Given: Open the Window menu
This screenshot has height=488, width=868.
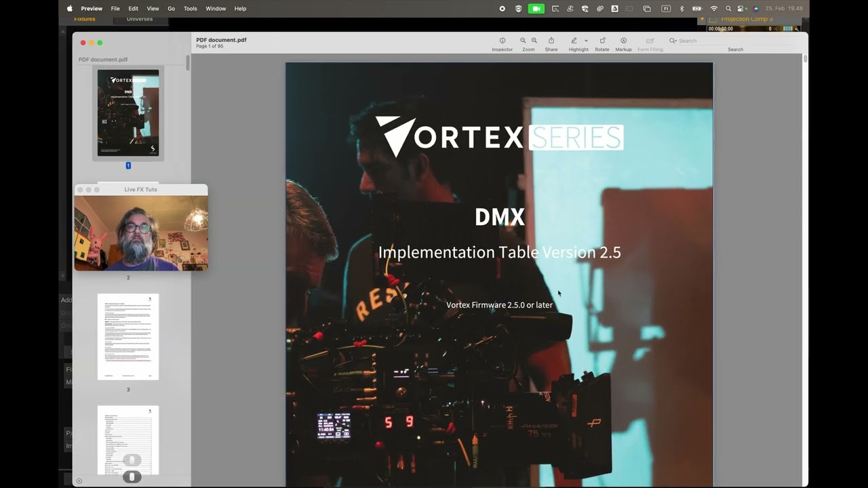Looking at the screenshot, I should pos(216,9).
